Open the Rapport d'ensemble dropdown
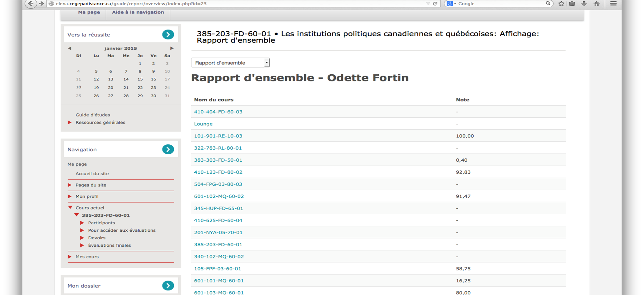Viewport: 644px width, 295px height. tap(230, 63)
